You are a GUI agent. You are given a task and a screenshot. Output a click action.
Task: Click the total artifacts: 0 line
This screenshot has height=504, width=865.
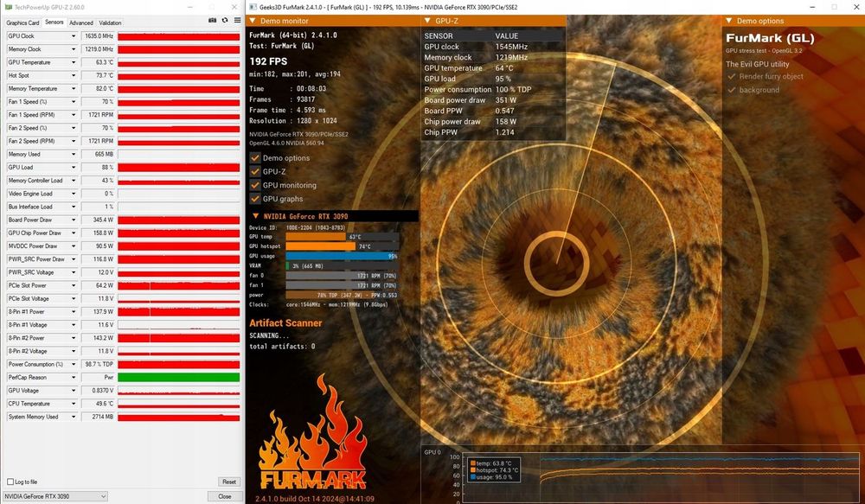pos(282,347)
